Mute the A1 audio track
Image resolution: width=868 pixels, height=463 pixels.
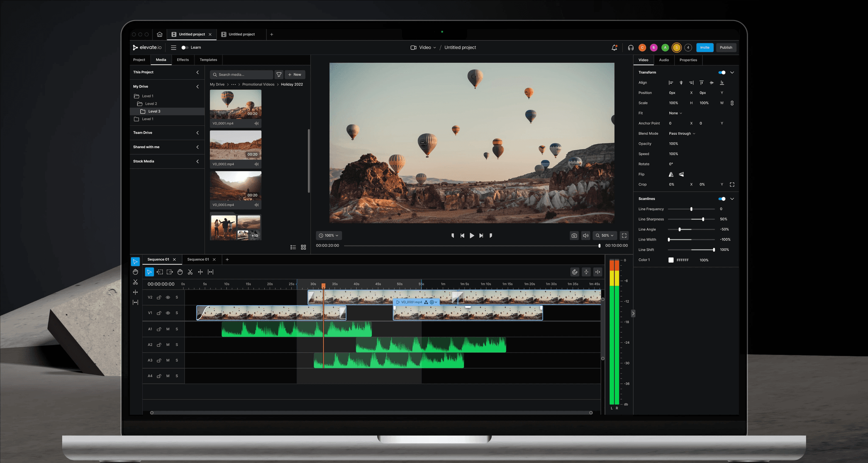pyautogui.click(x=168, y=329)
